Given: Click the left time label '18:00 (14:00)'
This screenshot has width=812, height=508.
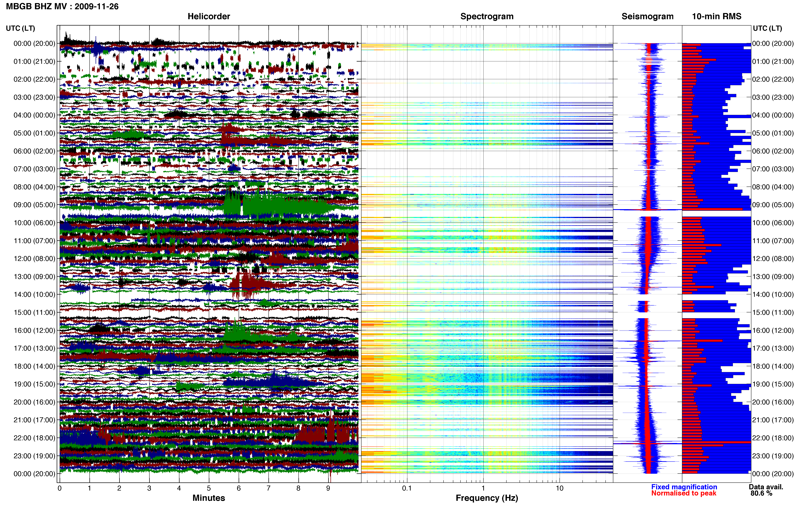Looking at the screenshot, I should pos(34,366).
